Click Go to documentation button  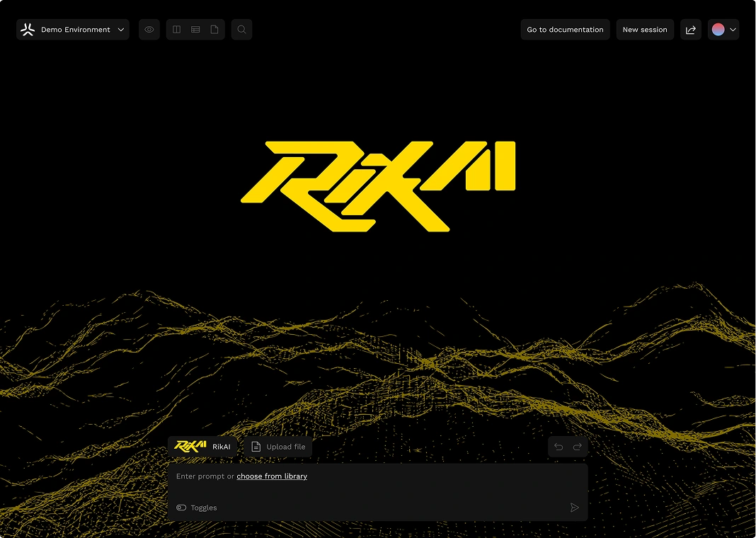[565, 30]
